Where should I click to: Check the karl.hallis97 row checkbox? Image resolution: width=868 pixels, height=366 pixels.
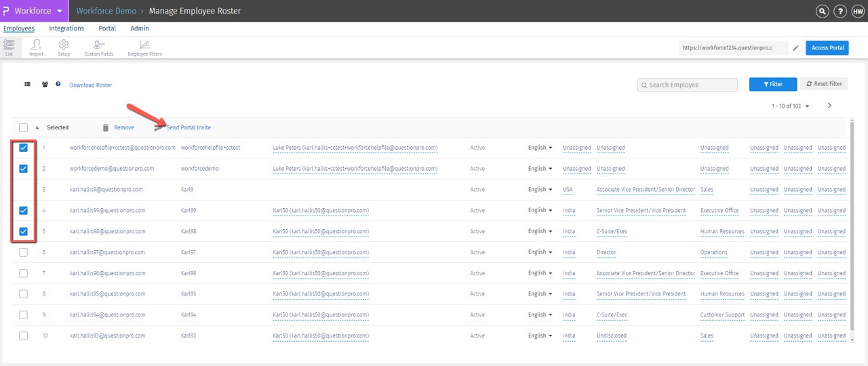pos(24,252)
